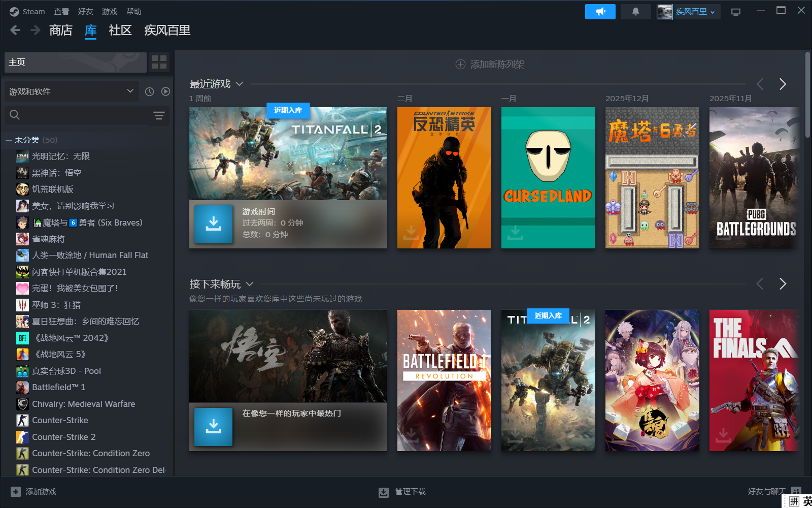Show ready-to-play games only icon
This screenshot has height=508, width=812.
tap(165, 91)
